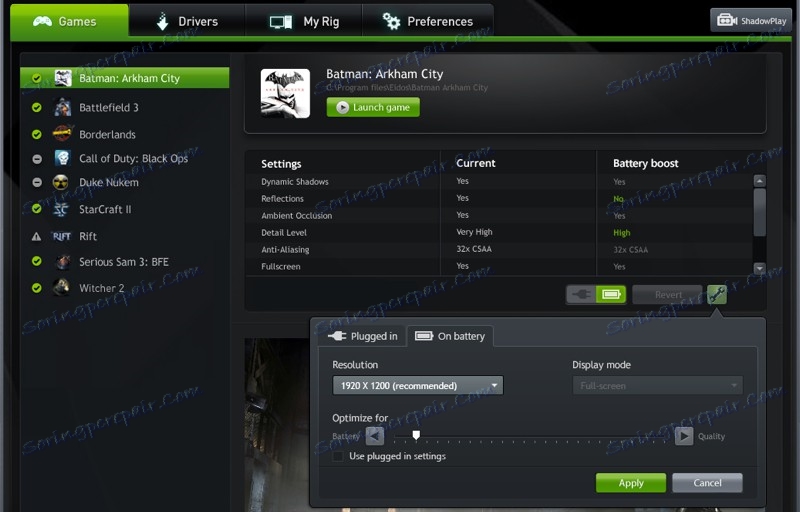Click Call of Duty not-optimized minus icon
Screen dimensions: 800x512
pos(37,159)
